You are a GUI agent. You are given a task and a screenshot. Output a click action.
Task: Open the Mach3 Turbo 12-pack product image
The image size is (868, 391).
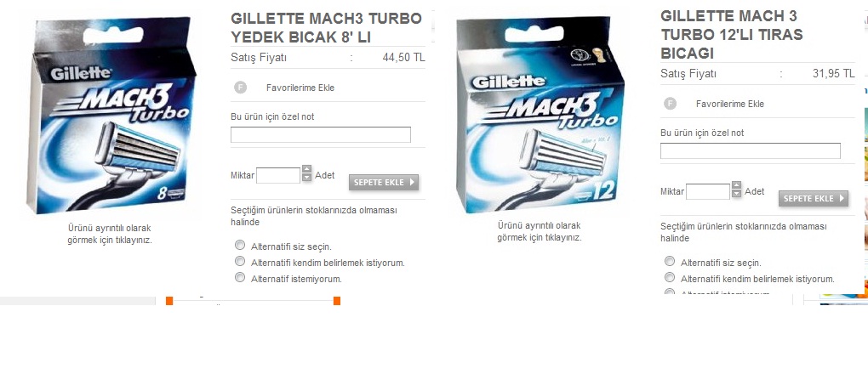point(540,114)
